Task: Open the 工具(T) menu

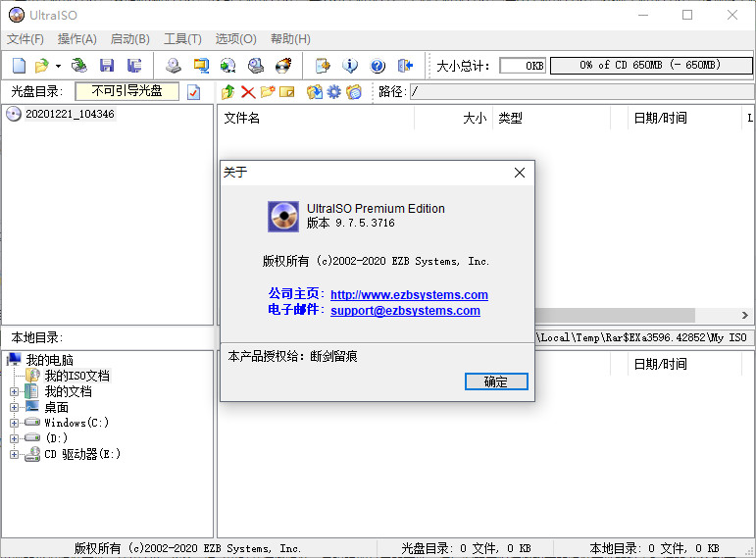Action: pyautogui.click(x=182, y=39)
